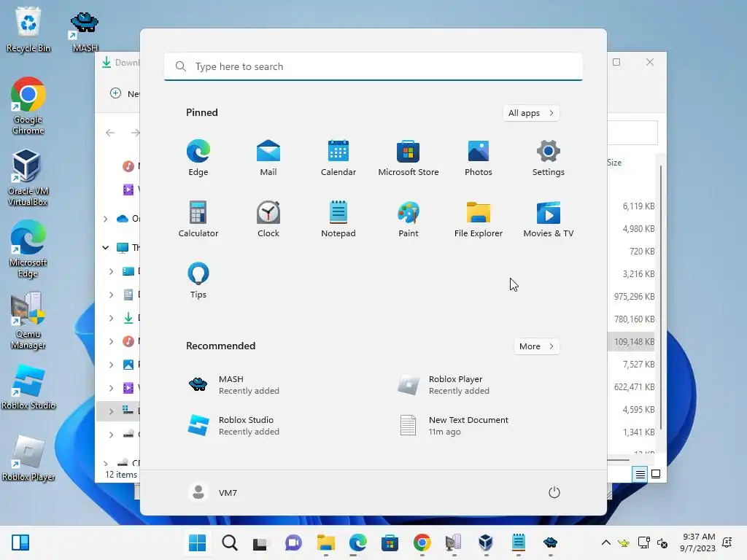Open the Paint app
The image size is (747, 560).
pos(409,219)
